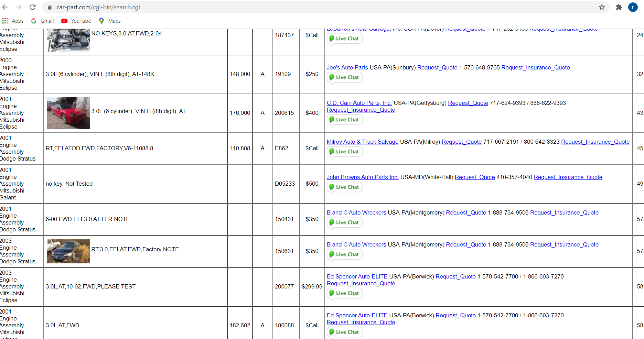View the Dodge Stratus photo for stock 150631

point(68,251)
